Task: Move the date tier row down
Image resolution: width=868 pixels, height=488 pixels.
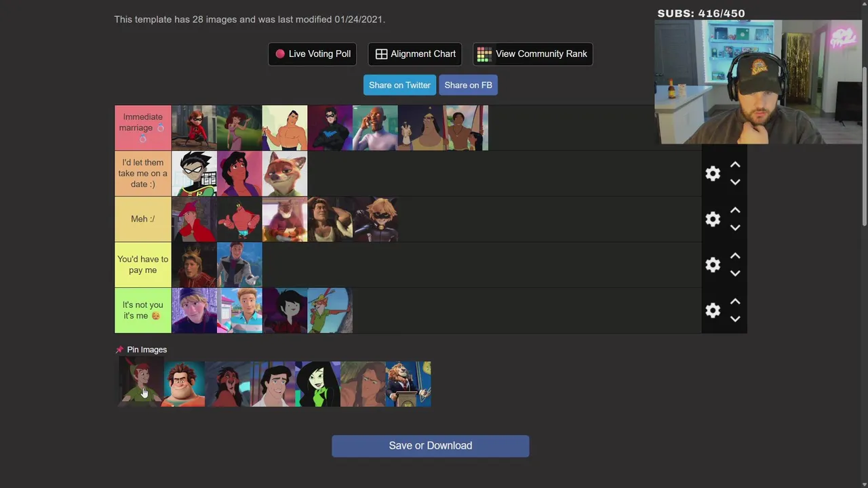Action: tap(735, 182)
